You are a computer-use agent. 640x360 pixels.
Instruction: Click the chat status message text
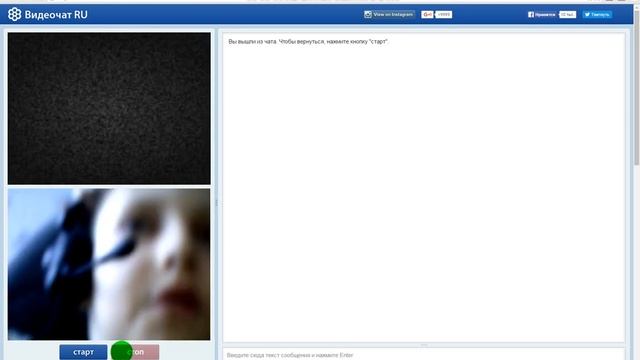click(x=308, y=42)
